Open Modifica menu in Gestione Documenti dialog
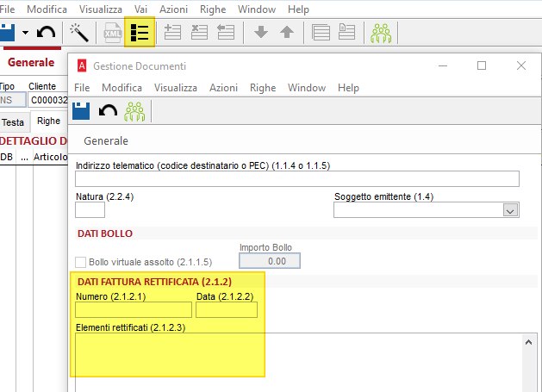Viewport: 542px width, 392px height. coord(122,88)
